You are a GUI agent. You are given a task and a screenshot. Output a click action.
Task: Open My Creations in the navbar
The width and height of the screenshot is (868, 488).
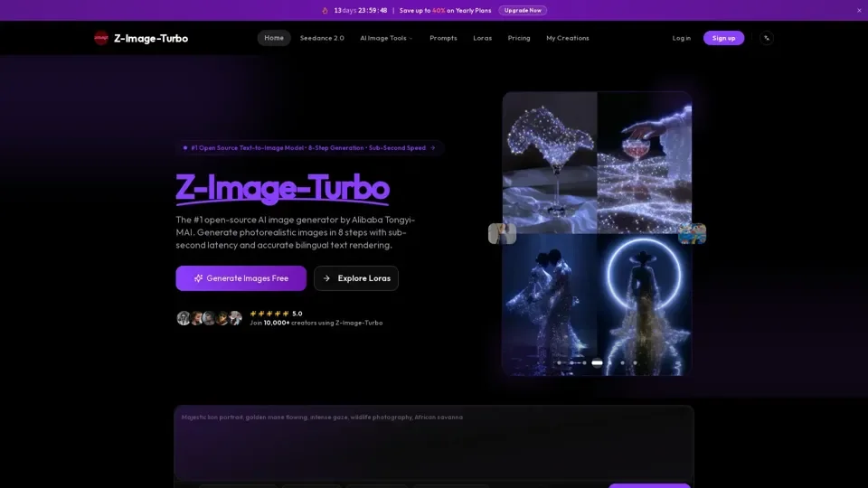(x=568, y=38)
